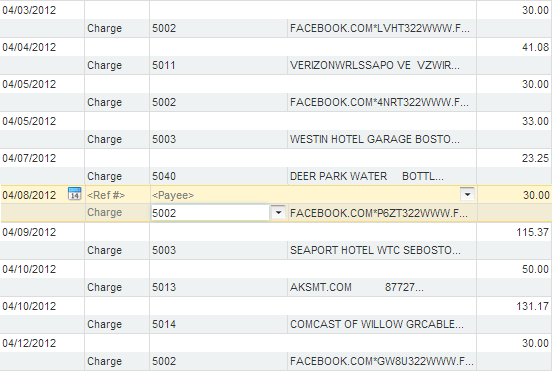Viewport: 552px width, 371px height.
Task: Select the AKSMT.COM transaction memo
Action: [357, 287]
